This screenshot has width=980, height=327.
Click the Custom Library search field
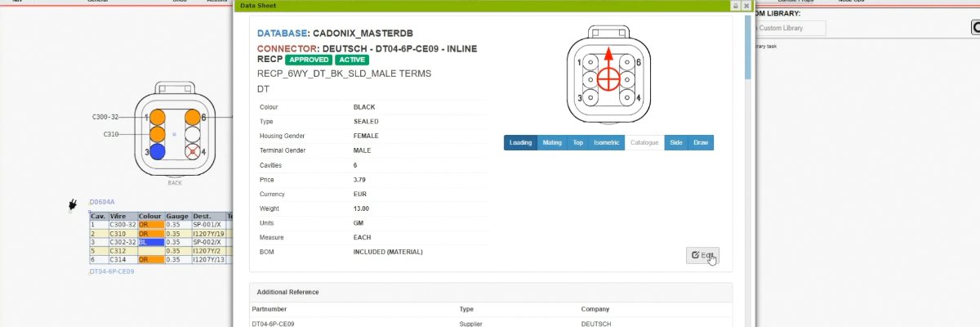pos(788,29)
